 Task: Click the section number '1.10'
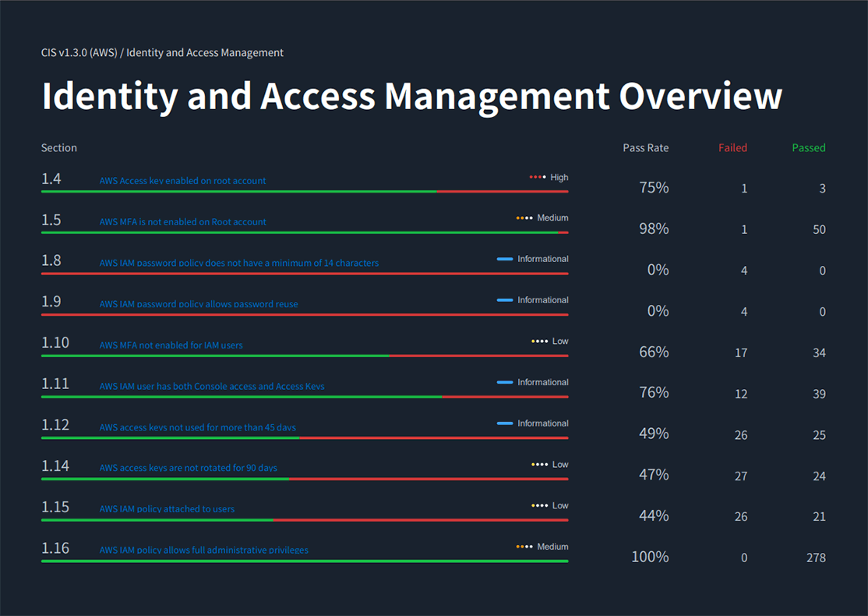[x=55, y=343]
